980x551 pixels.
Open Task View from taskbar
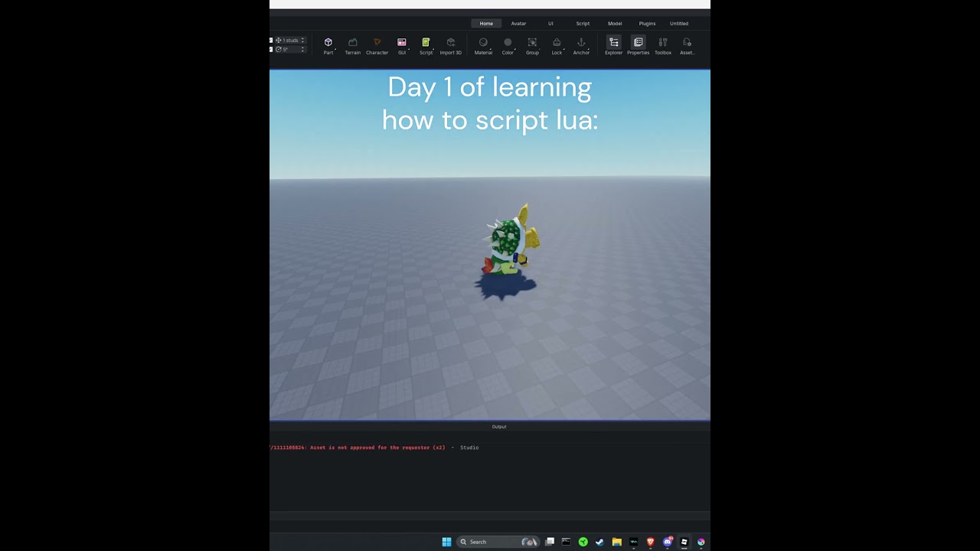[550, 542]
